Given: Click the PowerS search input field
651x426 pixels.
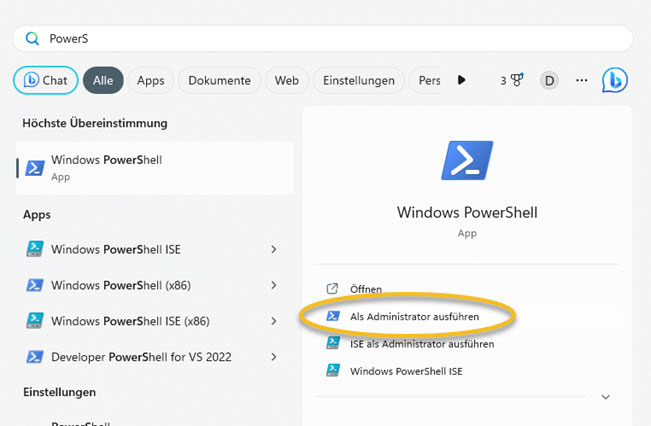Looking at the screenshot, I should 323,39.
